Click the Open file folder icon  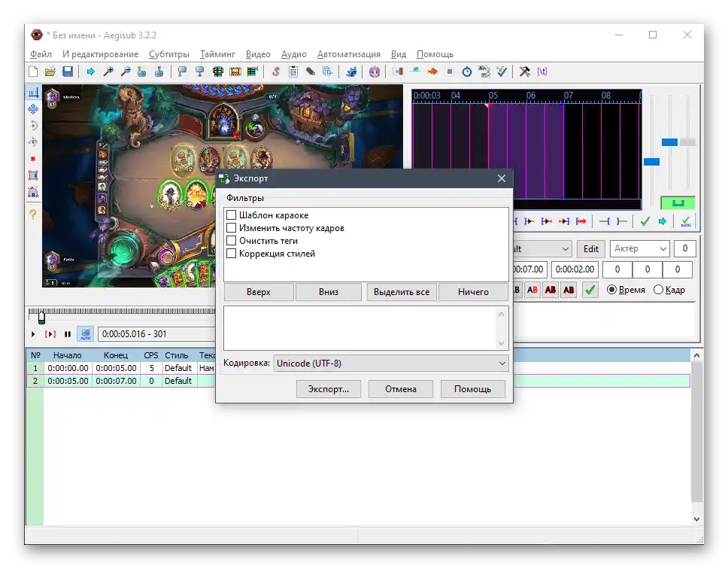(50, 72)
